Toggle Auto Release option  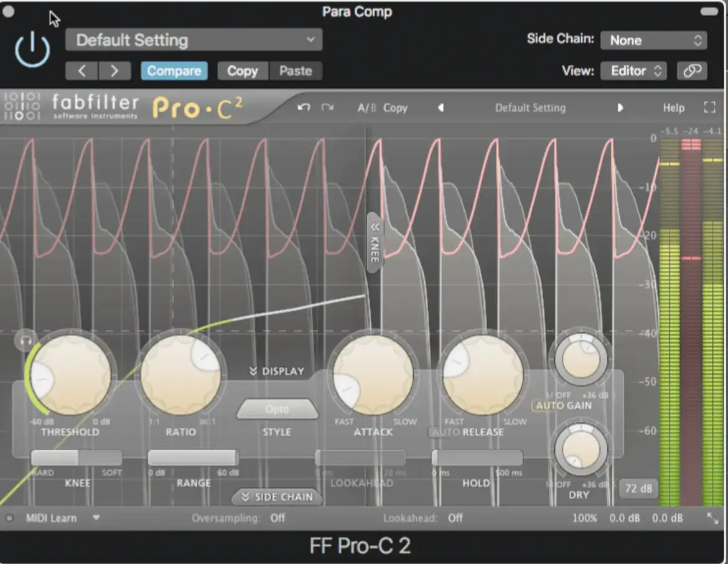[x=444, y=431]
